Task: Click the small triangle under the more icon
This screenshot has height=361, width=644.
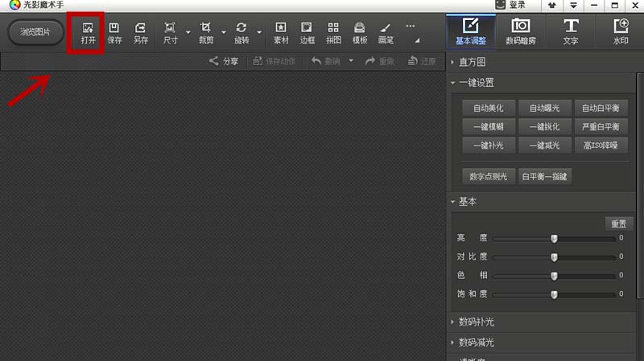Action: point(417,40)
